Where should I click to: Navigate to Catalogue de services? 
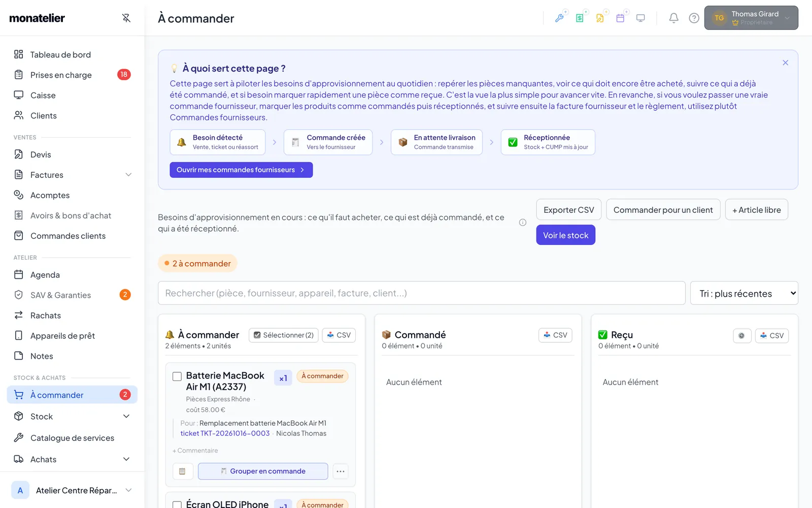coord(72,438)
